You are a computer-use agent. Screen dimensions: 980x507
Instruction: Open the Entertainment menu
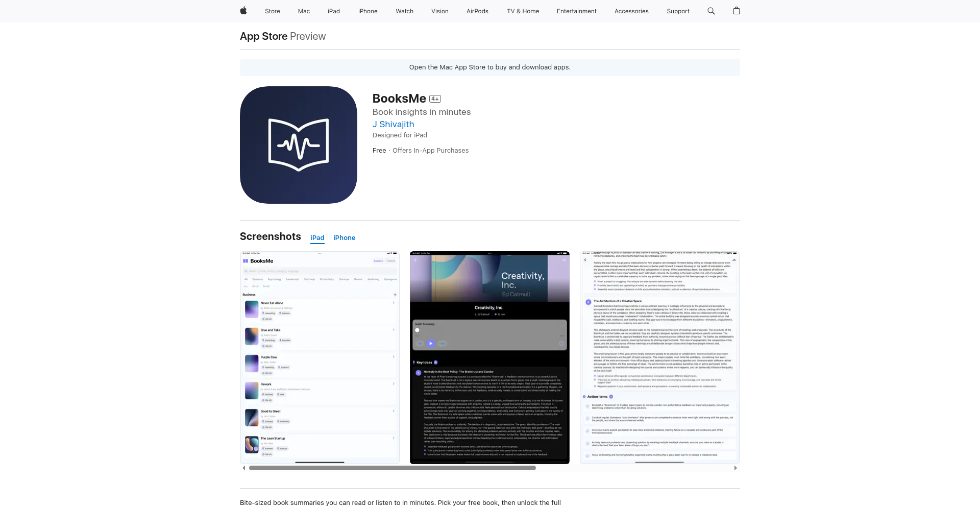coord(577,11)
